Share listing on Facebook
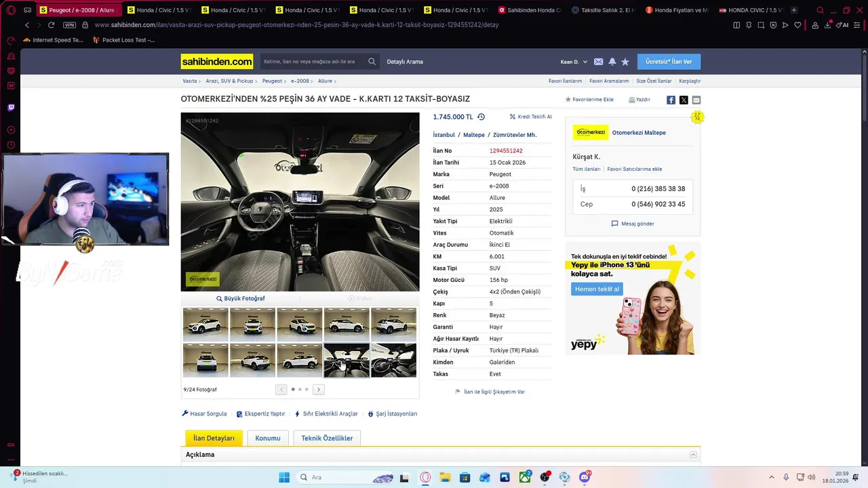Screen dimensions: 868x488 (671, 100)
